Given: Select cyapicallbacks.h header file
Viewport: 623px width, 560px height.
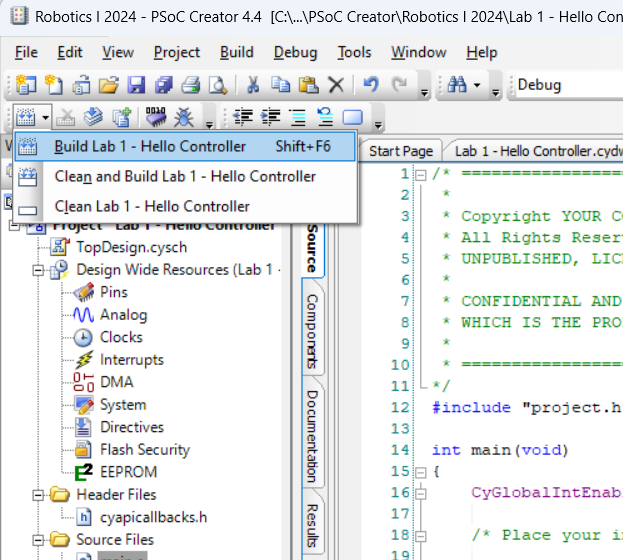Looking at the screenshot, I should (x=153, y=517).
